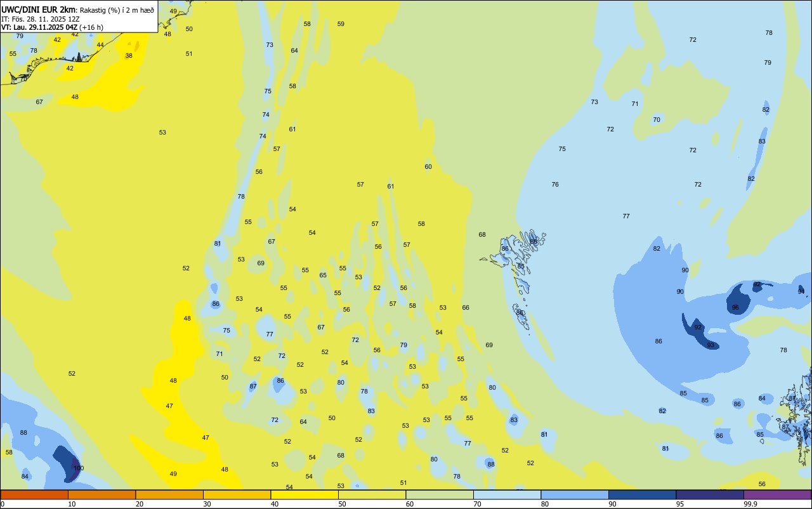Pick the 20–30 legend color segment
The width and height of the screenshot is (812, 509).
coord(169,494)
